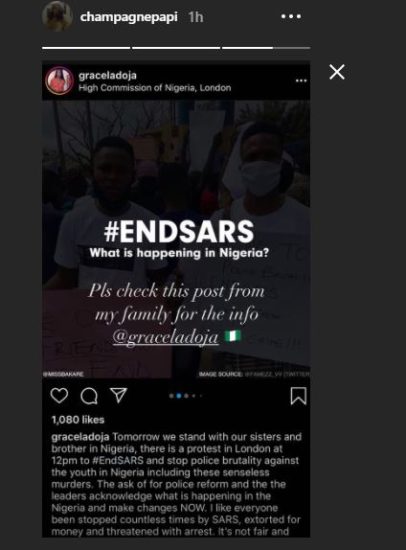Open High Commission of Nigeria location
406x550 pixels.
pyautogui.click(x=155, y=88)
